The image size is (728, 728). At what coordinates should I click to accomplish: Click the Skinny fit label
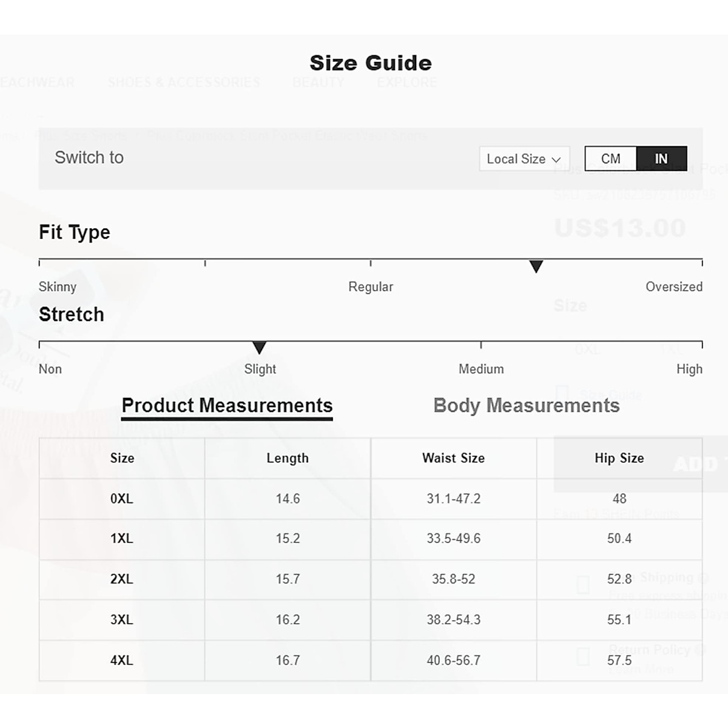(58, 287)
